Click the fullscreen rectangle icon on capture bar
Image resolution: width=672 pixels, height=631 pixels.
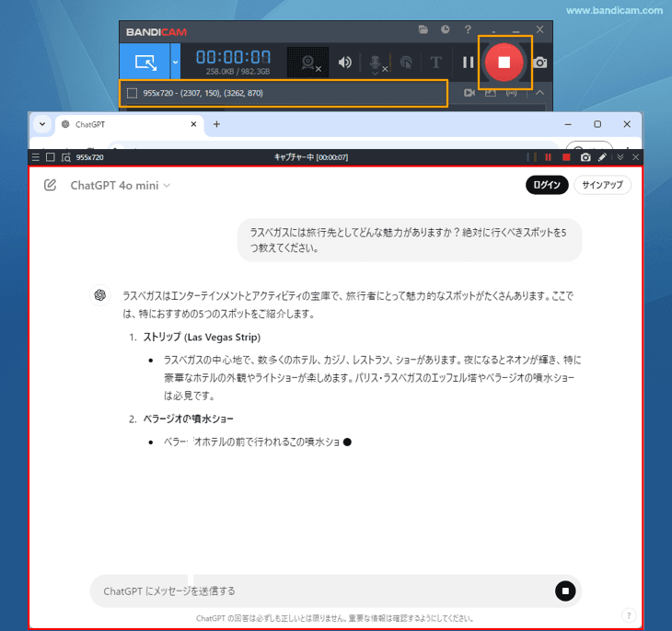50,157
